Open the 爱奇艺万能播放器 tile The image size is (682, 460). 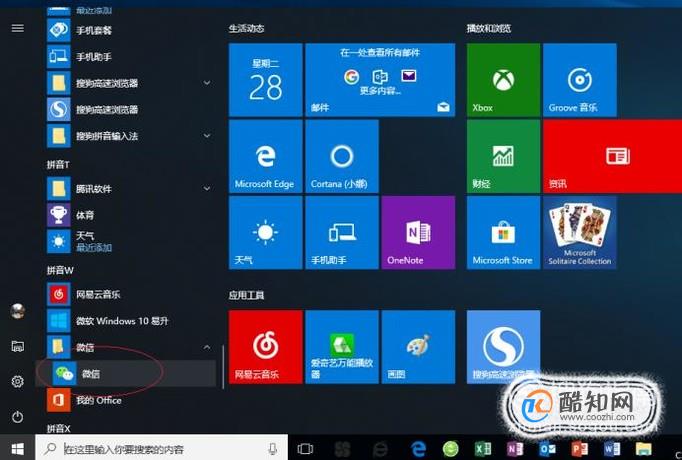tap(342, 347)
